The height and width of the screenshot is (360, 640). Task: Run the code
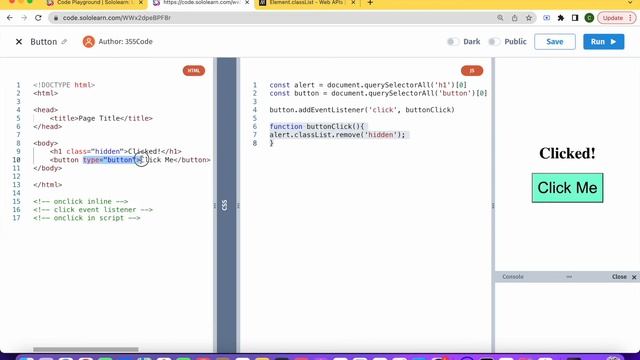pyautogui.click(x=603, y=42)
